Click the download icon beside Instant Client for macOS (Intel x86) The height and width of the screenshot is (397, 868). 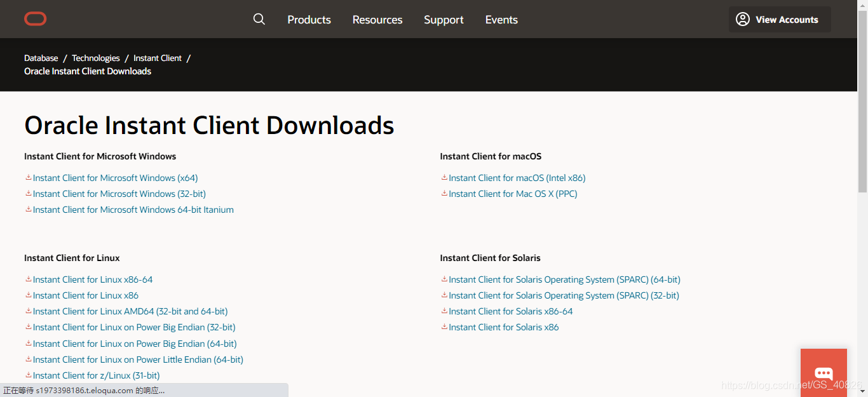pos(444,178)
